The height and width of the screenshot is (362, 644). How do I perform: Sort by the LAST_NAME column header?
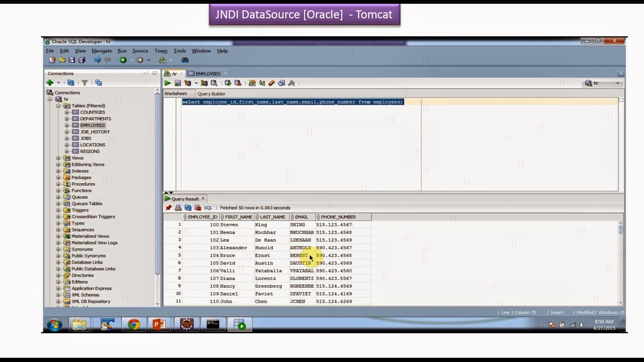pyautogui.click(x=272, y=217)
